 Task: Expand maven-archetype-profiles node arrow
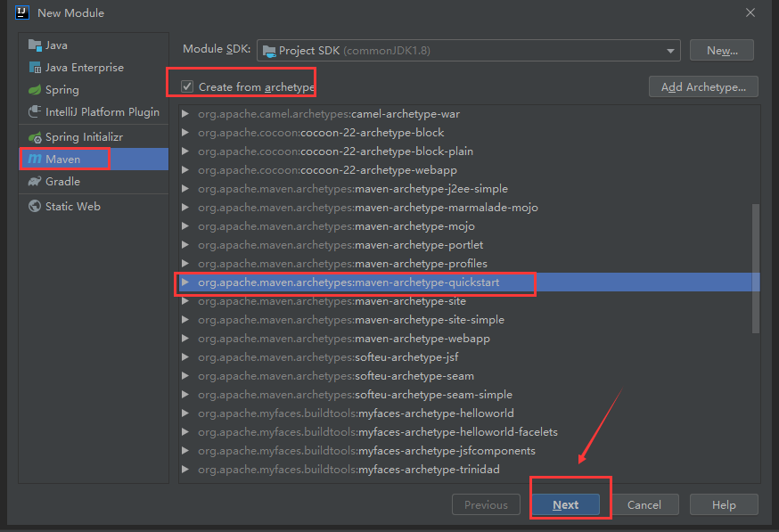coord(185,263)
